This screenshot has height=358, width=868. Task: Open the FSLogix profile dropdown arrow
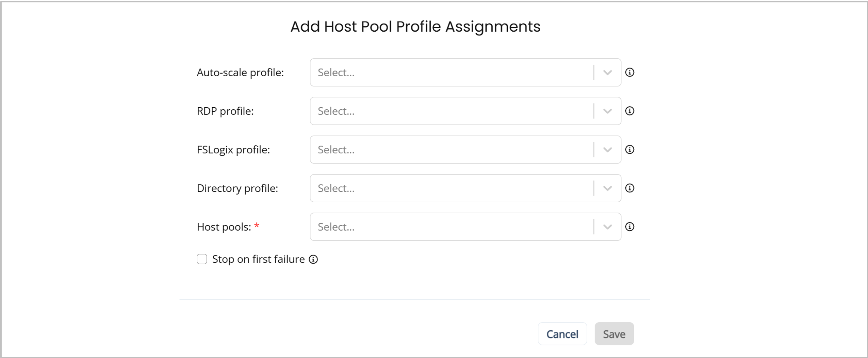(x=607, y=150)
